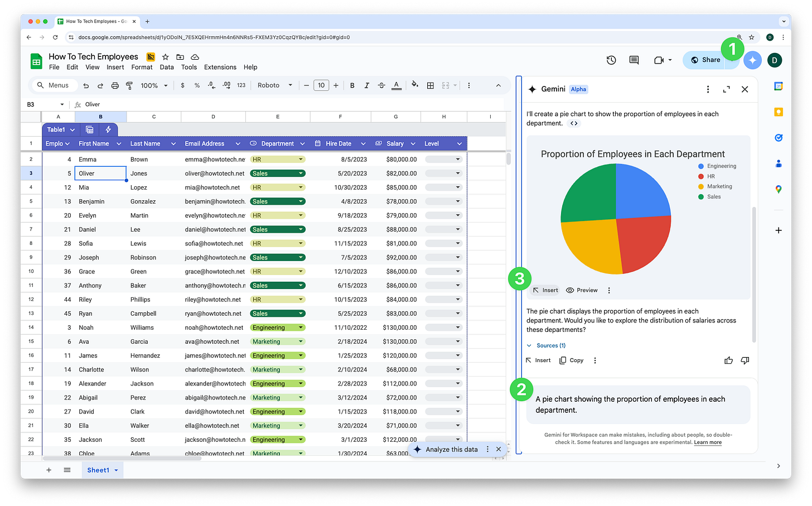Toggle strikethrough formatting
This screenshot has height=506, width=812.
click(x=381, y=85)
